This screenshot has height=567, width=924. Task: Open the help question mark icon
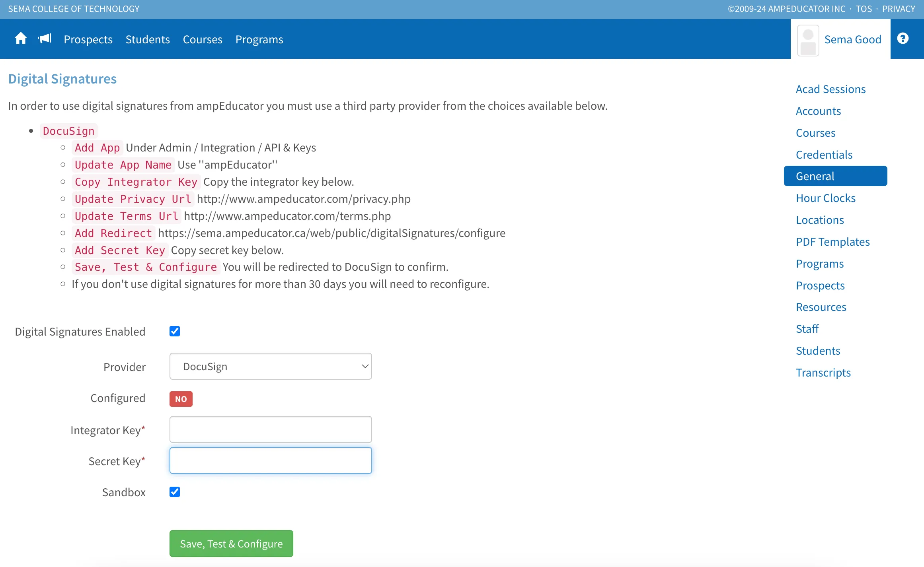903,39
